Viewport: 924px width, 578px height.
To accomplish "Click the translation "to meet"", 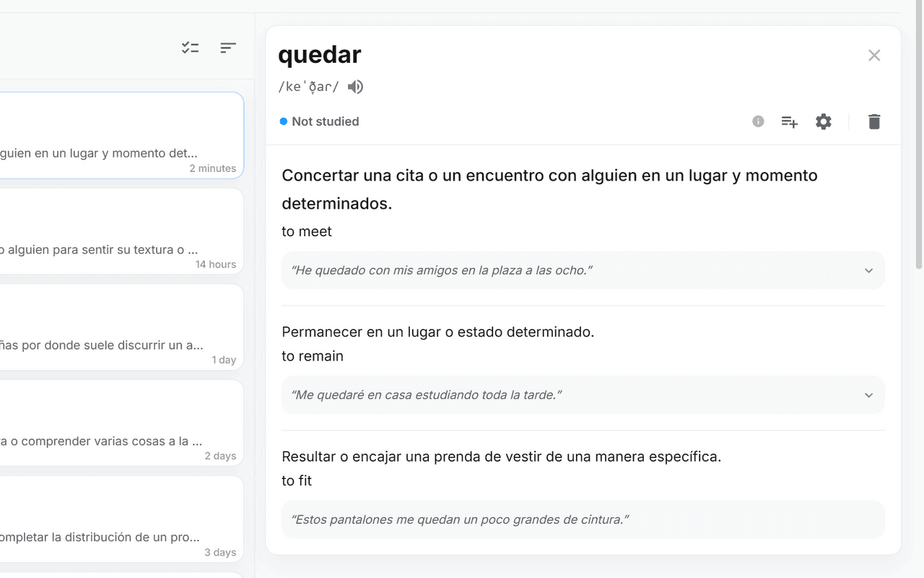I will coord(307,232).
